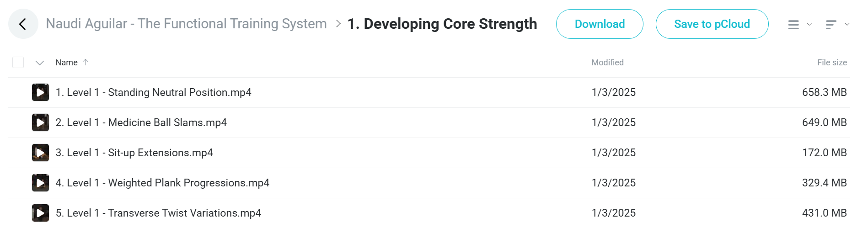Viewport: 868px width, 228px height.
Task: Click the Download button
Action: (x=600, y=24)
